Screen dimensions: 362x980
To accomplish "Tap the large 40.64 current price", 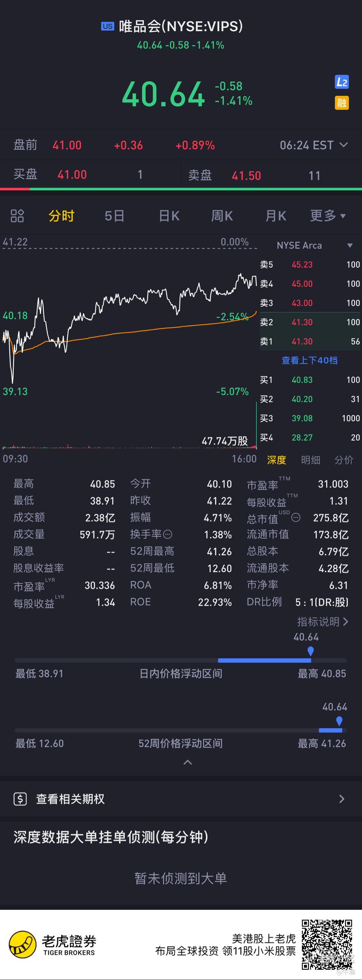I will (x=163, y=94).
